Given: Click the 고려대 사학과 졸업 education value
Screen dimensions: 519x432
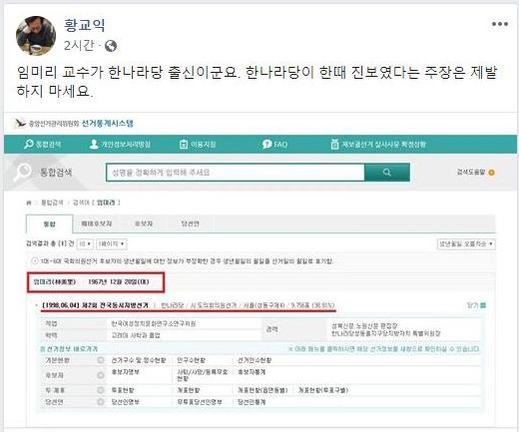Looking at the screenshot, I should pyautogui.click(x=136, y=336).
